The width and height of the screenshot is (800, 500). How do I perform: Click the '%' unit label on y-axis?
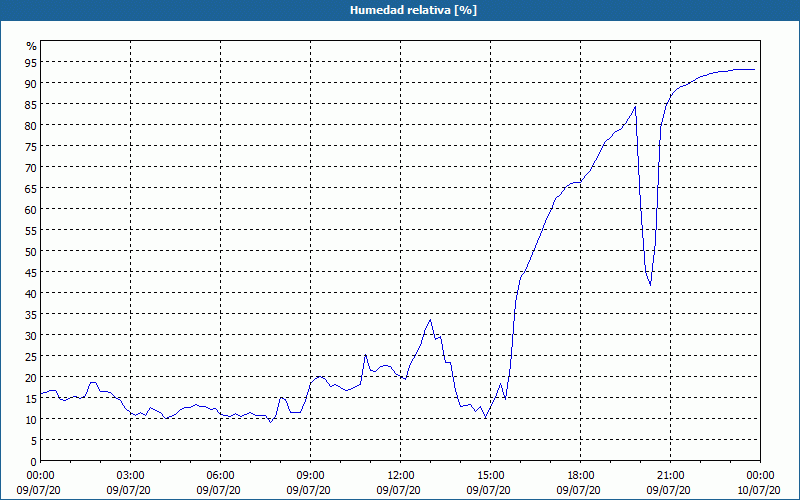click(x=32, y=46)
